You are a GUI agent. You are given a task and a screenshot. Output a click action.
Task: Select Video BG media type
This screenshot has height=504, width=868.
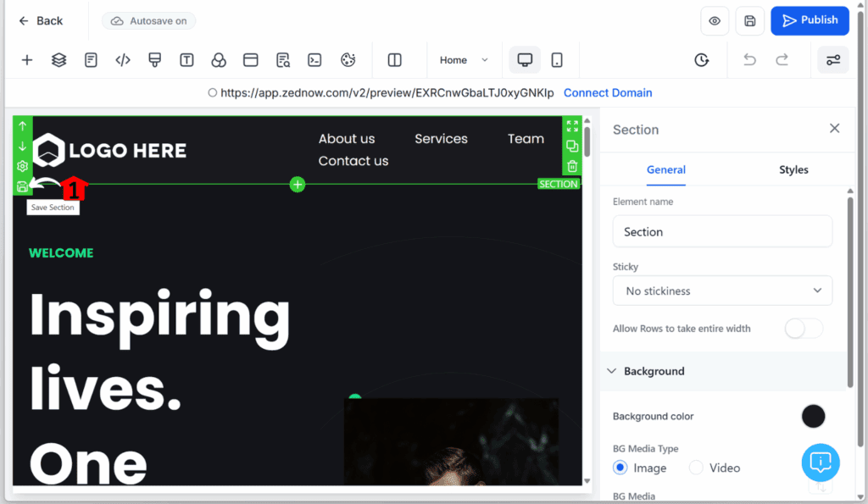click(x=696, y=468)
